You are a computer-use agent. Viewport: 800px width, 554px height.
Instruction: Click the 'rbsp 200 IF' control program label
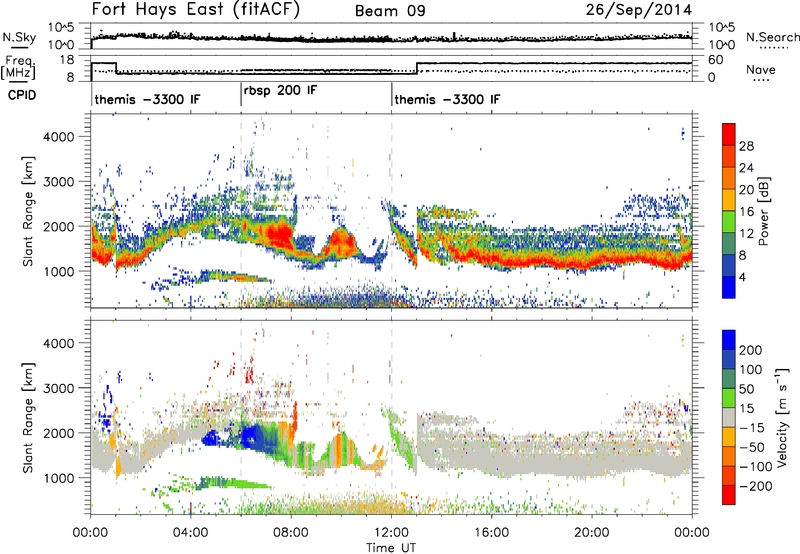click(280, 91)
